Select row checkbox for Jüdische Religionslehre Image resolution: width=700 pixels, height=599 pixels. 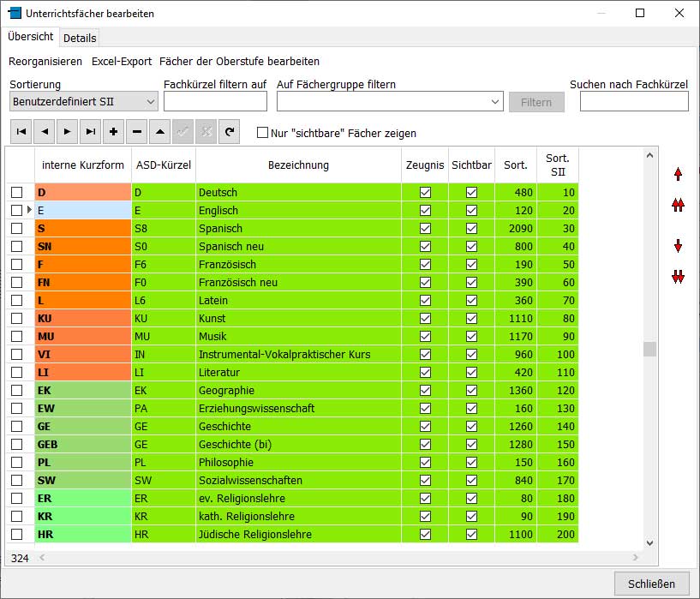tap(17, 534)
